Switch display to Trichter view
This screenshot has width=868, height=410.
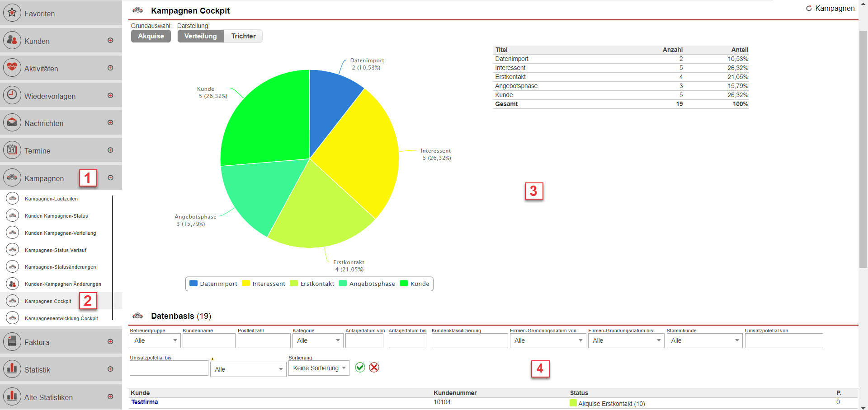243,36
